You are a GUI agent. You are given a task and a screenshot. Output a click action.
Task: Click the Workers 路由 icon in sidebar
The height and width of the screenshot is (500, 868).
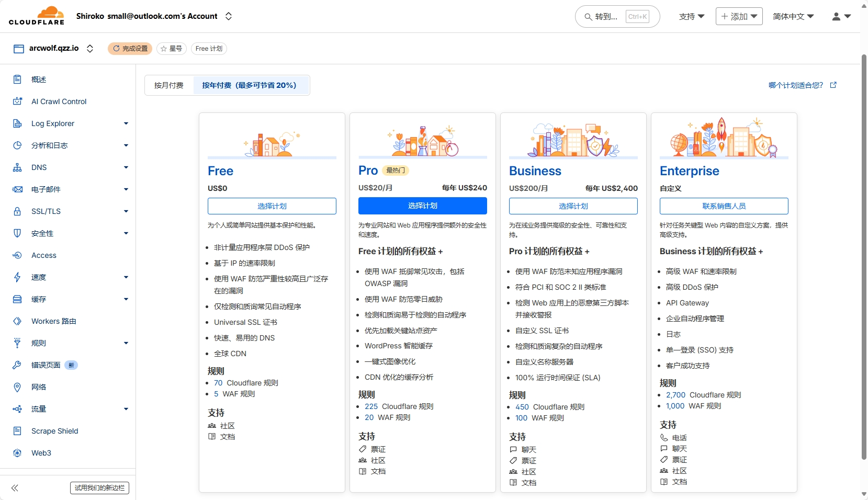point(17,321)
